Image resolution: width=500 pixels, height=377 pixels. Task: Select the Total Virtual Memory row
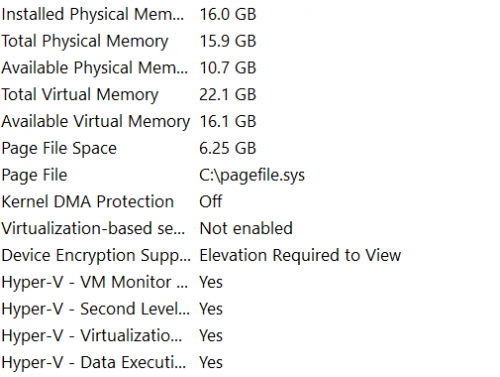250,95
